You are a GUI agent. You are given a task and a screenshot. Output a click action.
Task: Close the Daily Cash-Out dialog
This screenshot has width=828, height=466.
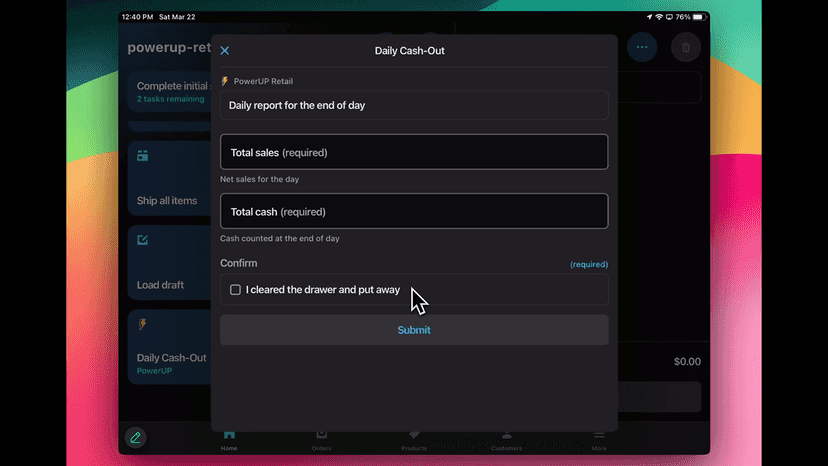(x=224, y=51)
